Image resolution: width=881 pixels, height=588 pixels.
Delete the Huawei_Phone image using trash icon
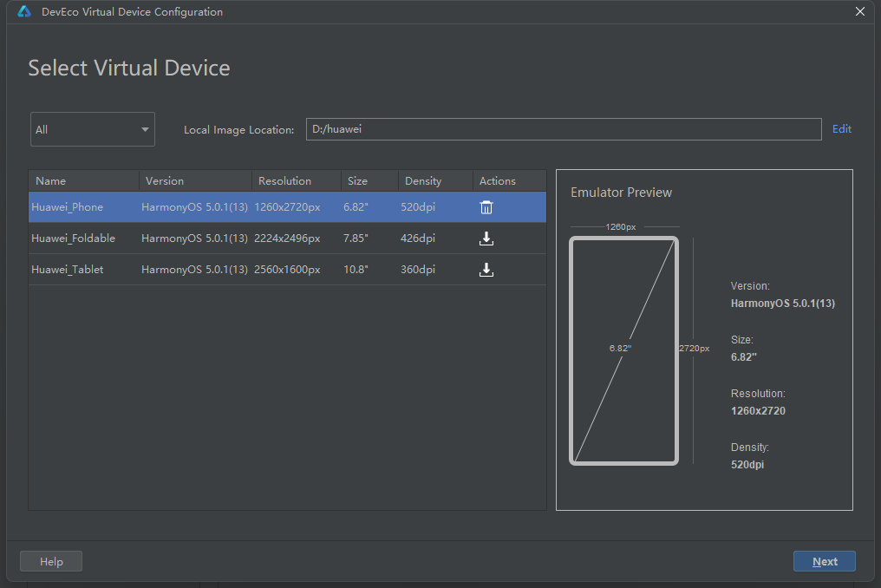pos(486,207)
